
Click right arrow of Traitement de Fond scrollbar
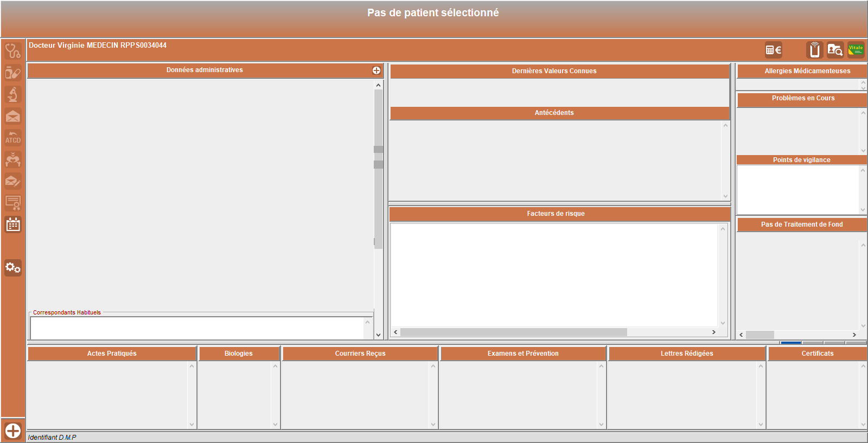tap(854, 335)
